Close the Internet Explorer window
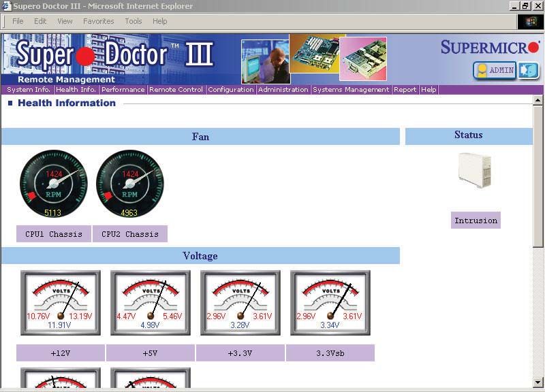 tap(538, 6)
